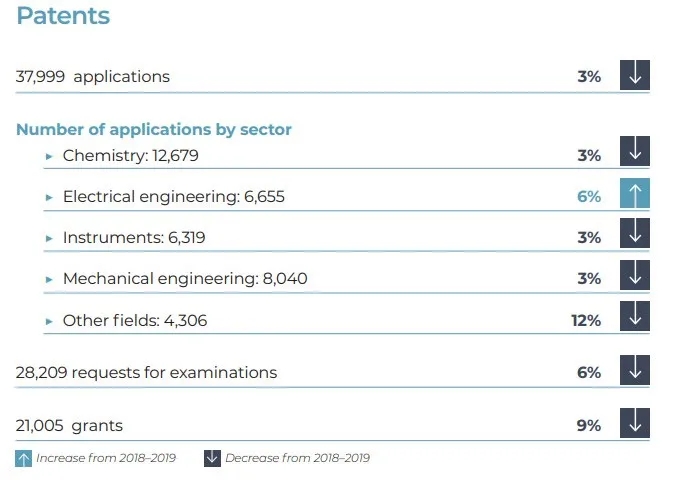This screenshot has height=480, width=686.
Task: Expand the Mechanical engineering bullet triangle
Action: click(49, 279)
